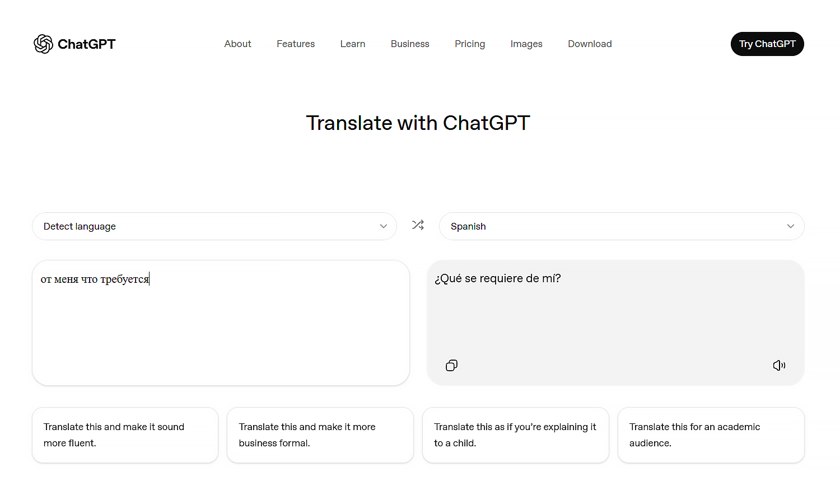
Task: Open the Download page
Action: pyautogui.click(x=590, y=44)
